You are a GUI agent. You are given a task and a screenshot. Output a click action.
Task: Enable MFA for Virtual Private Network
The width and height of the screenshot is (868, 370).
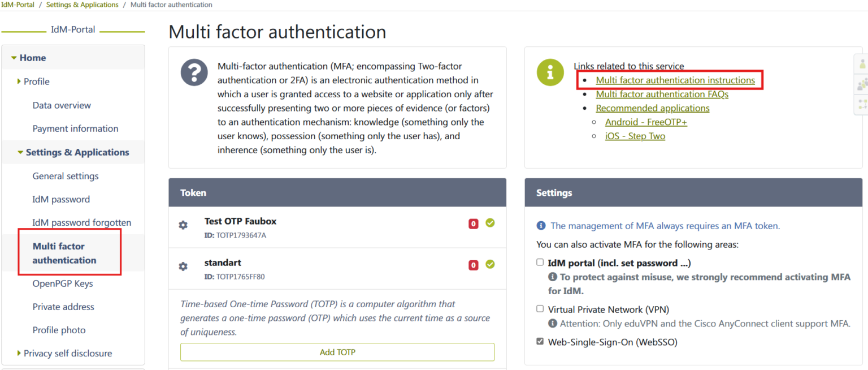pyautogui.click(x=540, y=309)
